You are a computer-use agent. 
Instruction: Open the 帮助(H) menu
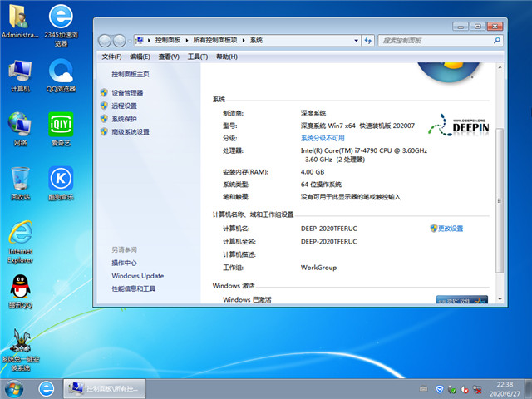pos(227,57)
